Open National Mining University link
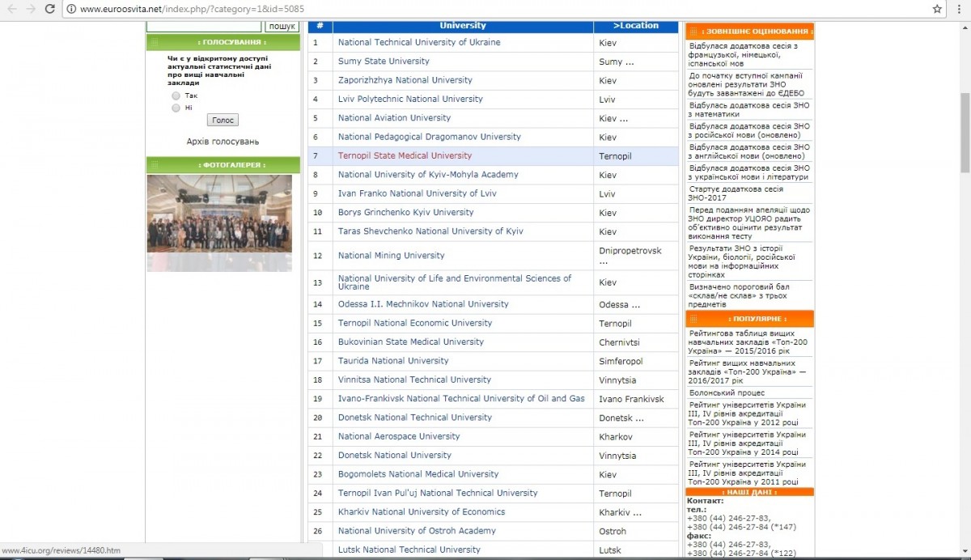971x560 pixels. tap(391, 256)
